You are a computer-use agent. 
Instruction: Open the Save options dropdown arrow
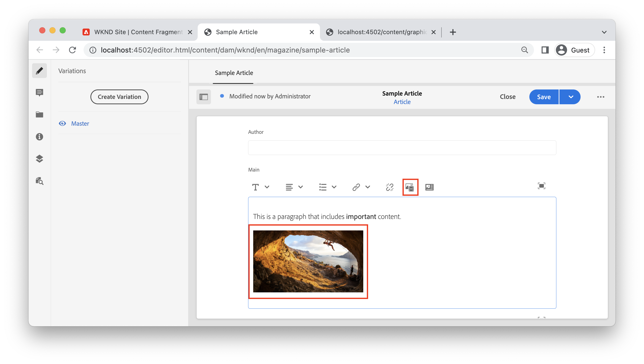point(571,97)
